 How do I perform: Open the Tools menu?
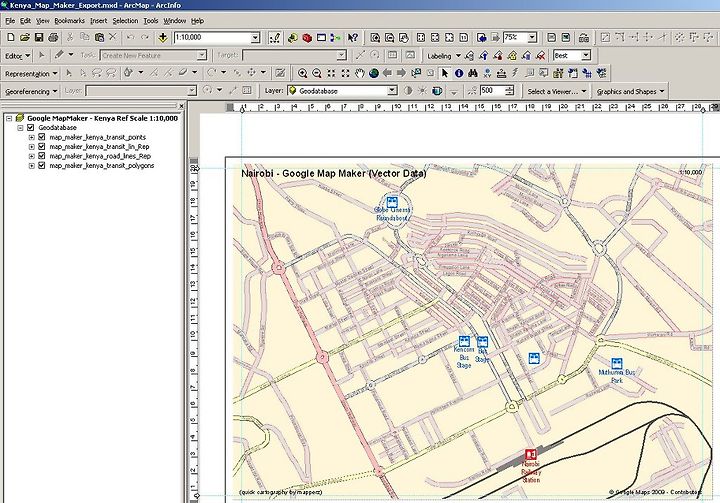[151, 21]
